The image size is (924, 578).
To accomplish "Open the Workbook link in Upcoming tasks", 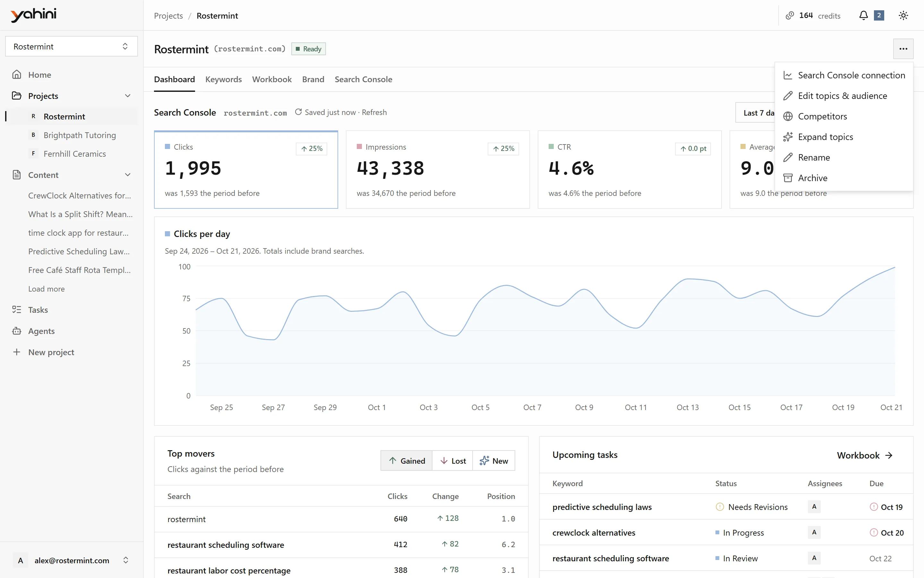I will tap(864, 455).
